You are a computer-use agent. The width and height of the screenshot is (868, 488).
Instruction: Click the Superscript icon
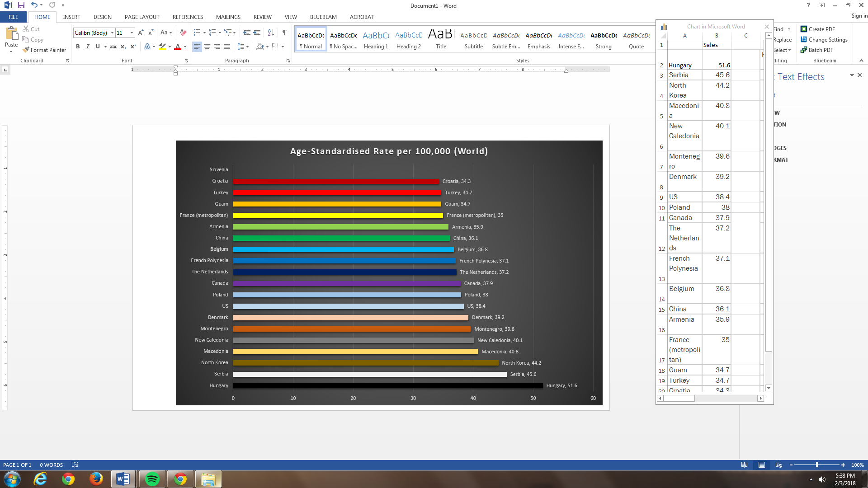pos(133,47)
